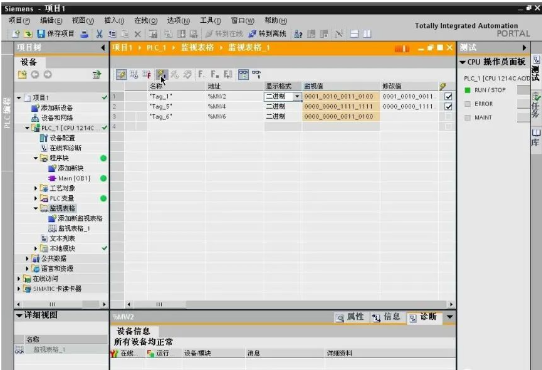Click the split editor horizontally icon
The width and height of the screenshot is (542, 370).
[354, 34]
